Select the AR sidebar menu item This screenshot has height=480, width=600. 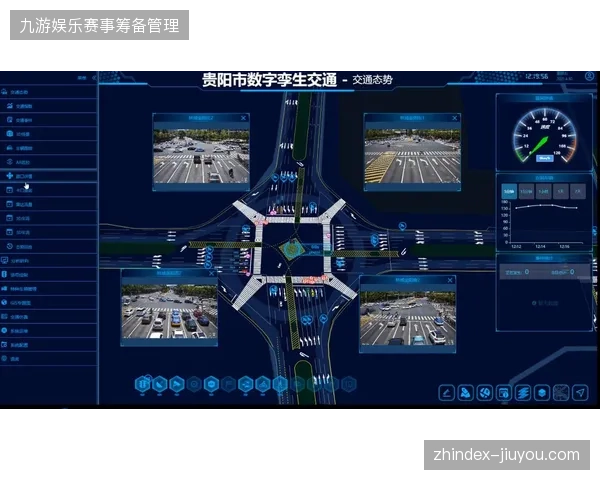click(x=49, y=162)
